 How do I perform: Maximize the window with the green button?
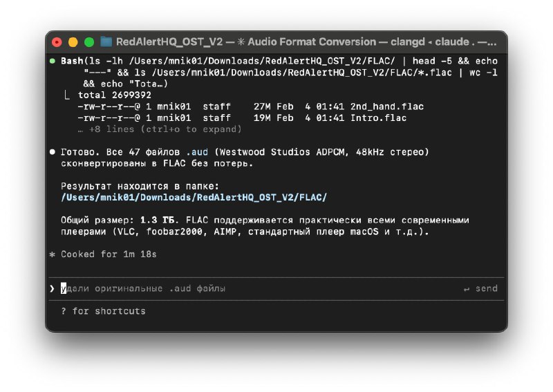click(x=88, y=41)
